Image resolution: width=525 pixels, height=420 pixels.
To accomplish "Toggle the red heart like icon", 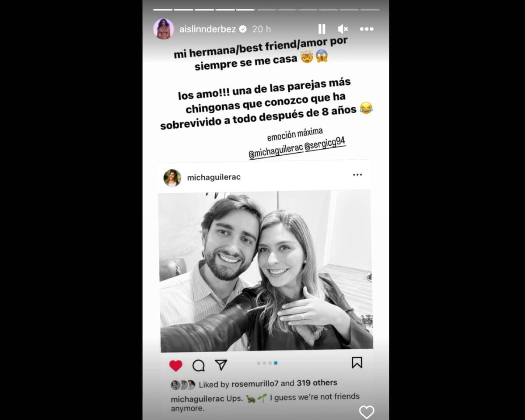I will [x=176, y=365].
